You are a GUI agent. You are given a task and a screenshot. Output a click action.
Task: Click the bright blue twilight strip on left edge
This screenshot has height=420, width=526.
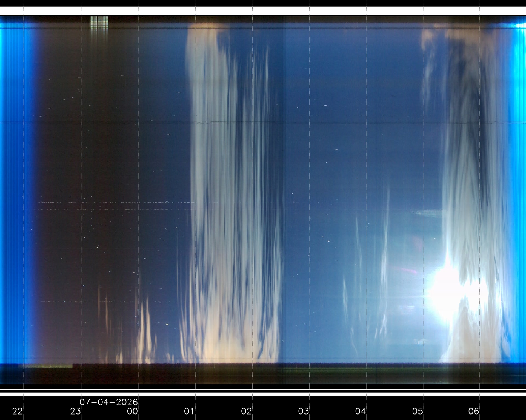click(x=16, y=192)
